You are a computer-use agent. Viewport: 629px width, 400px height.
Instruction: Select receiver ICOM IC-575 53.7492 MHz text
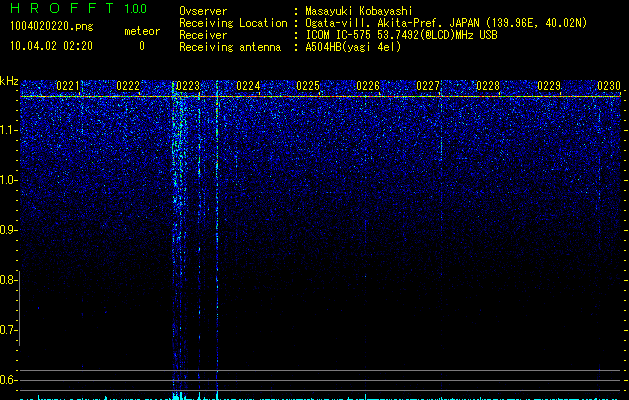click(401, 35)
